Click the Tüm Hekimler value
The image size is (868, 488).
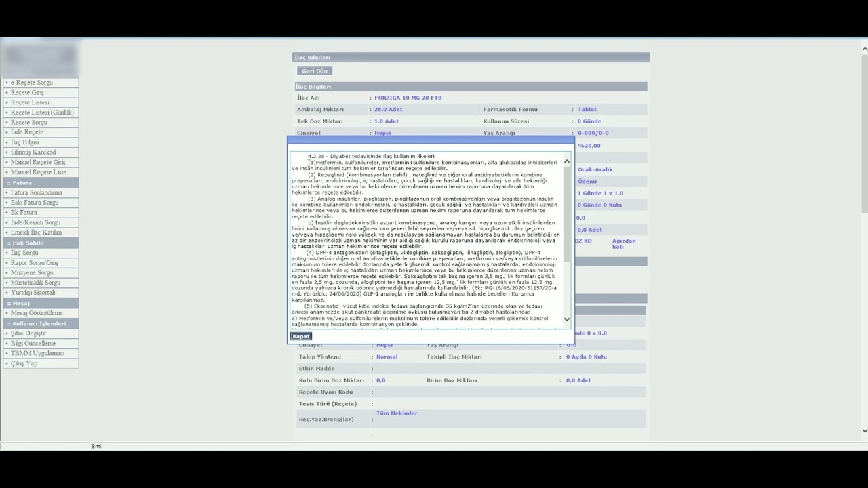397,413
